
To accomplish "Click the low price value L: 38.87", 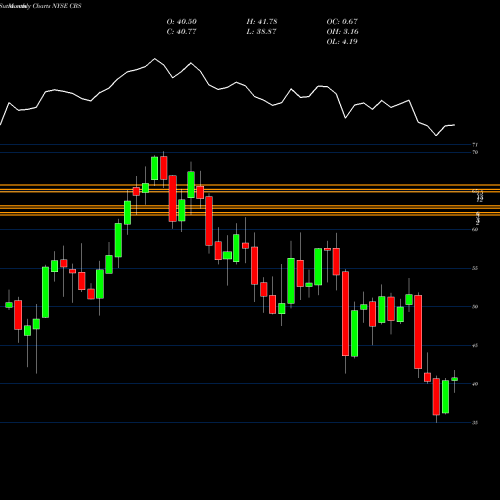I will tap(262, 32).
